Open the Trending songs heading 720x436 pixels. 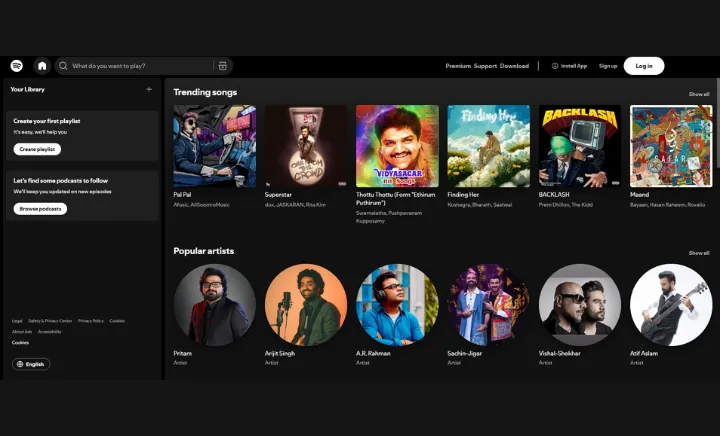[x=205, y=92]
